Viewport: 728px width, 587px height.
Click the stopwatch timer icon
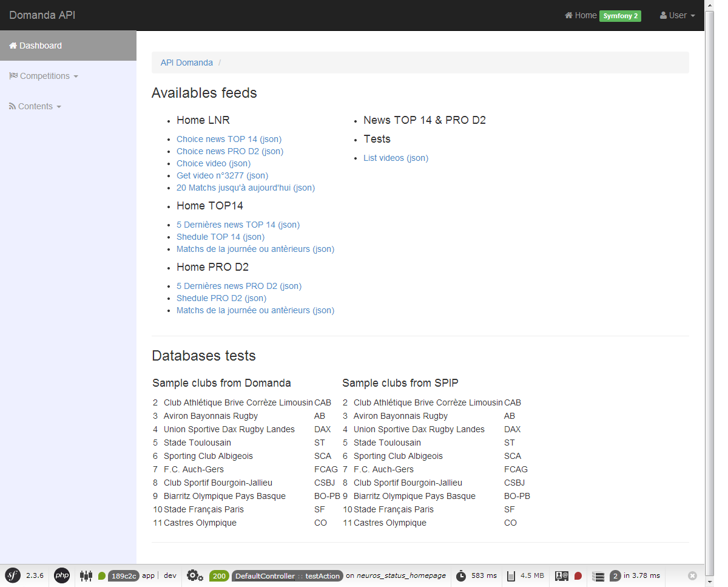[461, 575]
